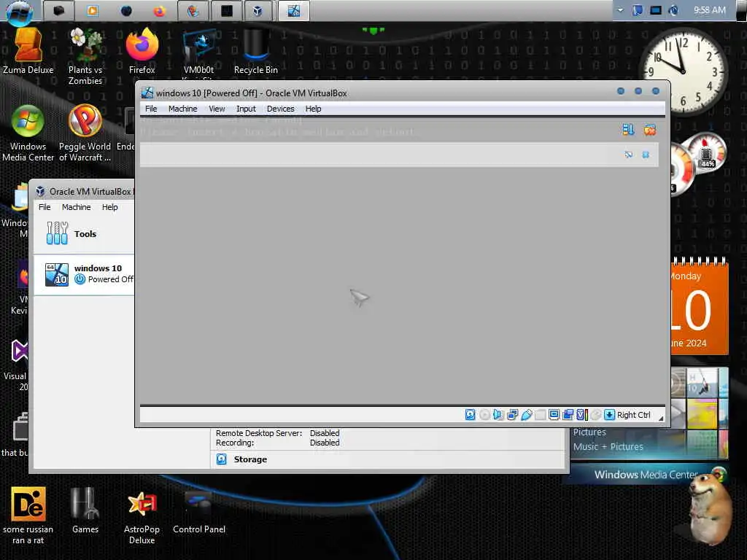Open the Plants vs Zombies desktop icon
The width and height of the screenshot is (747, 560).
(x=85, y=56)
